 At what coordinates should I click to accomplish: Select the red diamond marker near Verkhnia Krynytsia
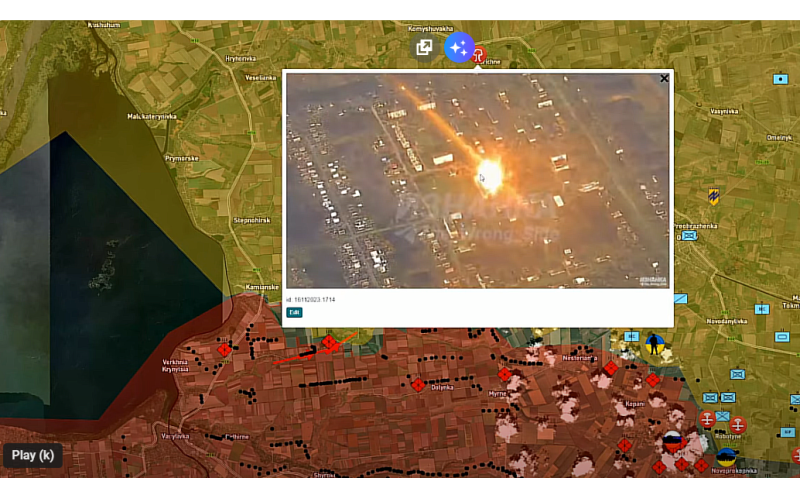[x=225, y=349]
